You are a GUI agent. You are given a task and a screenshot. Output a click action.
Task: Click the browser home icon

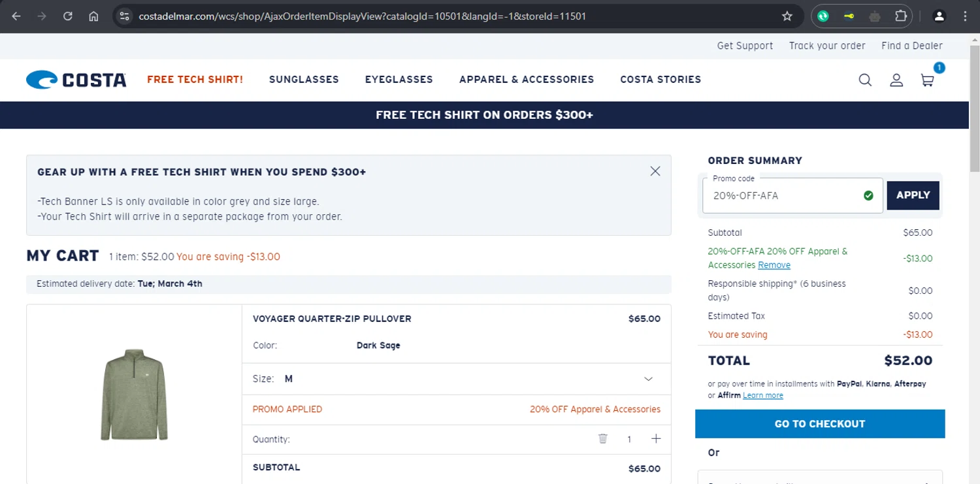point(93,16)
